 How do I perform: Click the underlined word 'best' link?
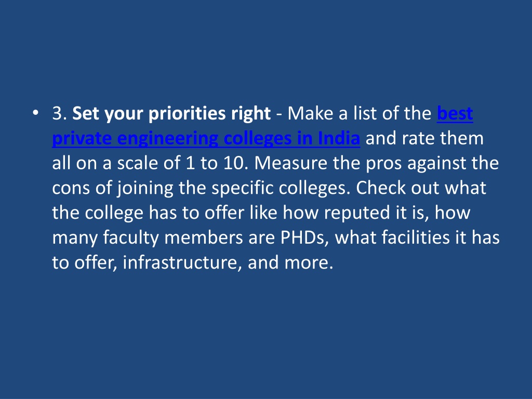coord(455,113)
